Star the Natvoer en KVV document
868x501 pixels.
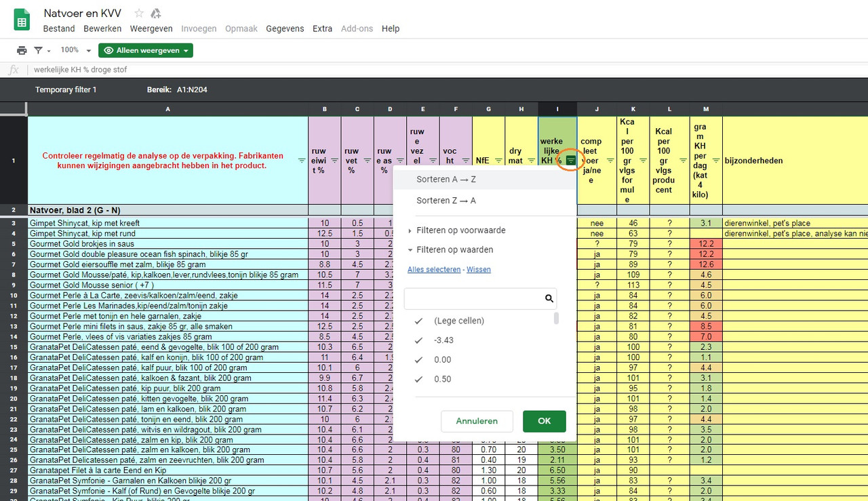[139, 13]
